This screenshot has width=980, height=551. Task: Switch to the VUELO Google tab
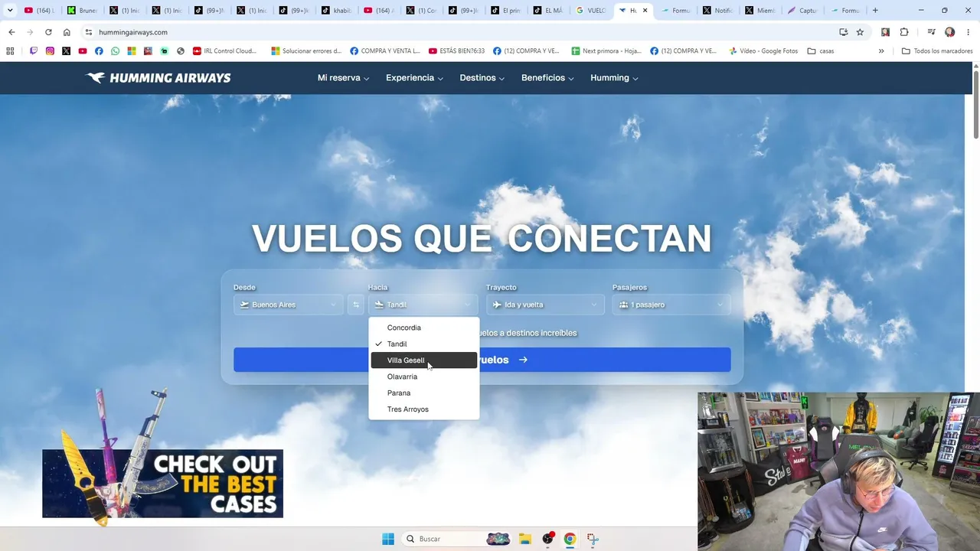point(590,11)
